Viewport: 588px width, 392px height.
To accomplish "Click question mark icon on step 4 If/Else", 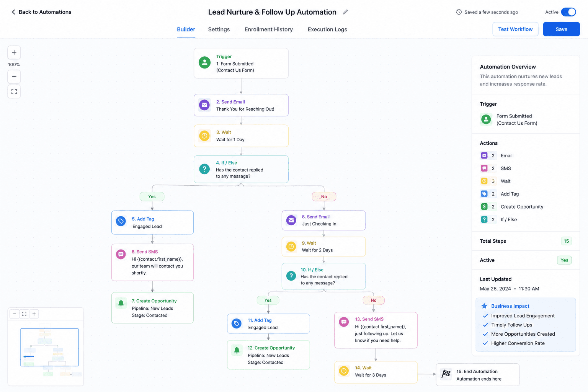I will (204, 169).
